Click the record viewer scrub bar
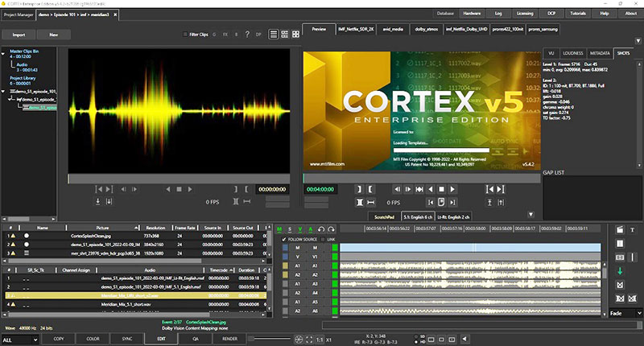The image size is (644, 346). (422, 178)
